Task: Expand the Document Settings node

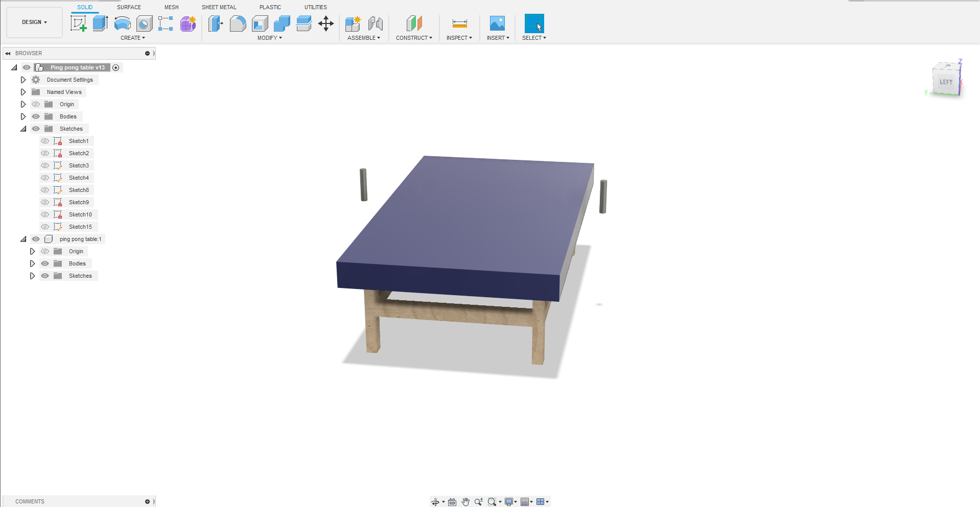Action: click(x=23, y=80)
